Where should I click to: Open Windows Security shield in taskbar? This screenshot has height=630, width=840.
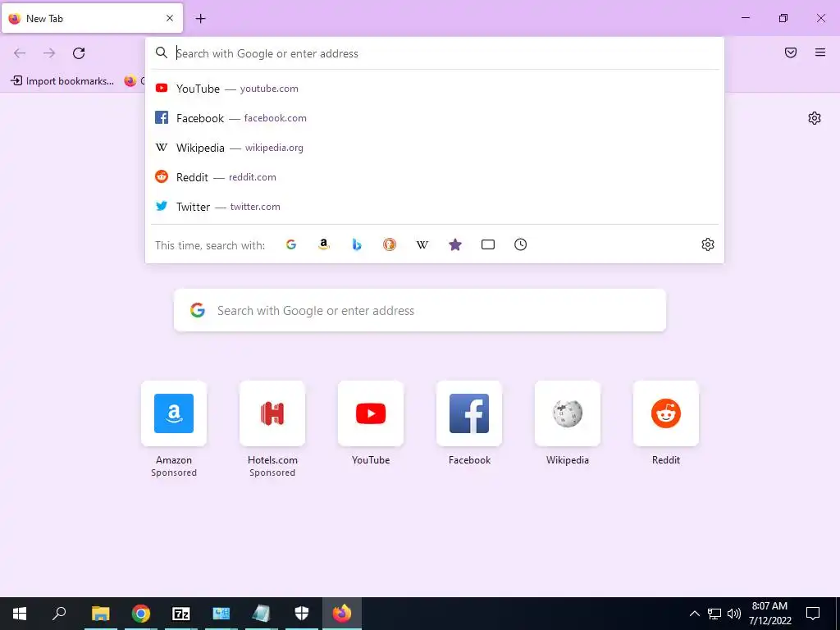point(302,614)
